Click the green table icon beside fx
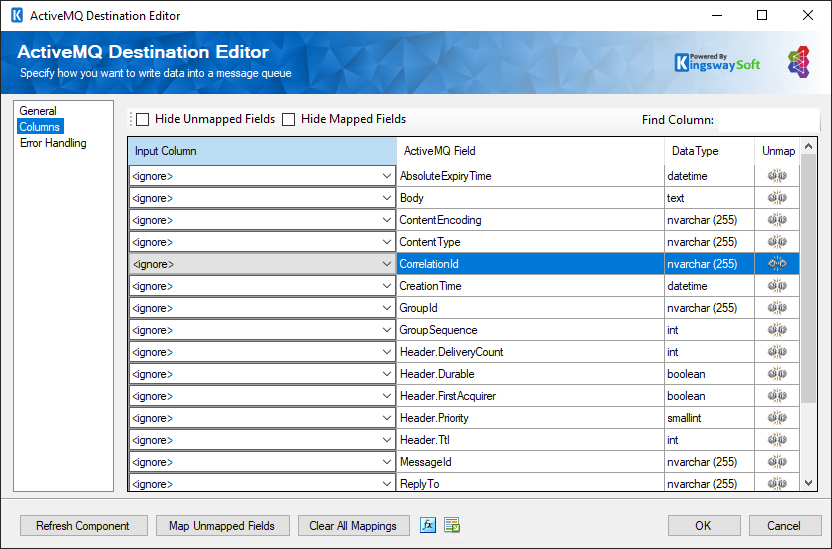 click(452, 525)
